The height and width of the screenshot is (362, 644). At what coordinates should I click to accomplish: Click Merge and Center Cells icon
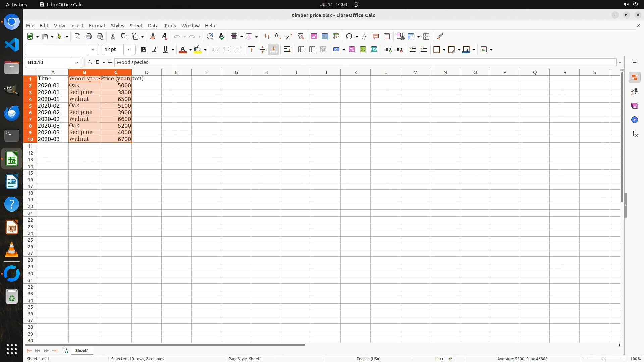(x=301, y=50)
